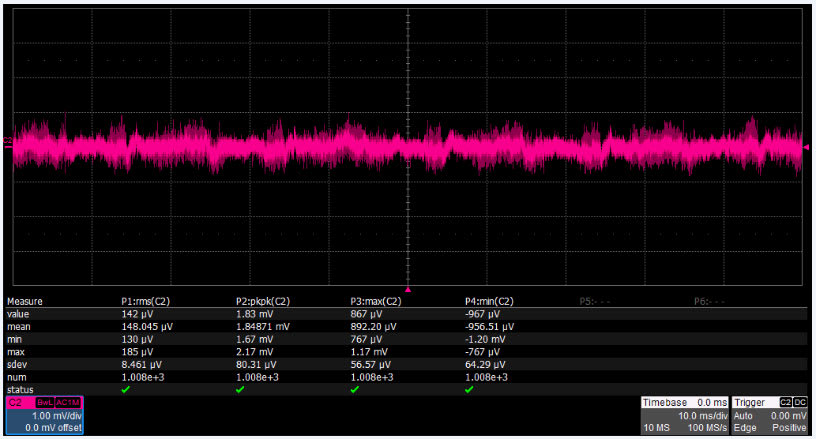The image size is (816, 439).
Task: Click the Measure label in the table header
Action: (24, 301)
